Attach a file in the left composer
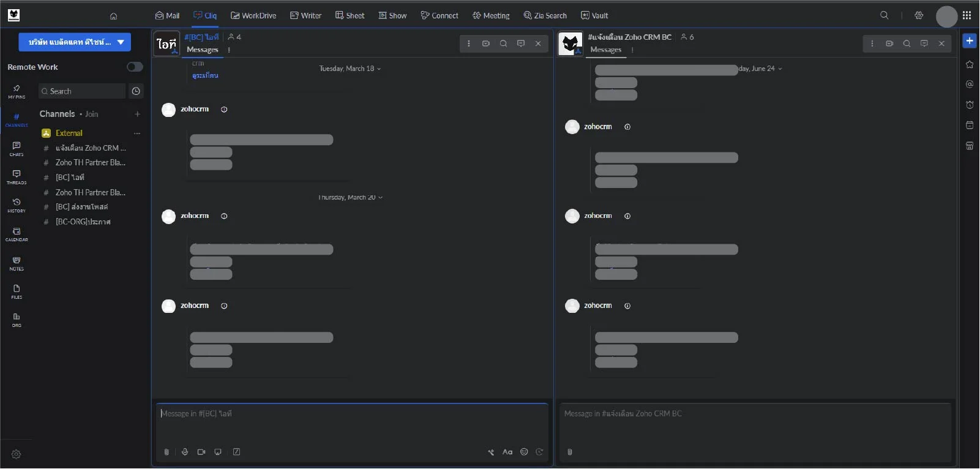This screenshot has height=469, width=980. tap(166, 452)
